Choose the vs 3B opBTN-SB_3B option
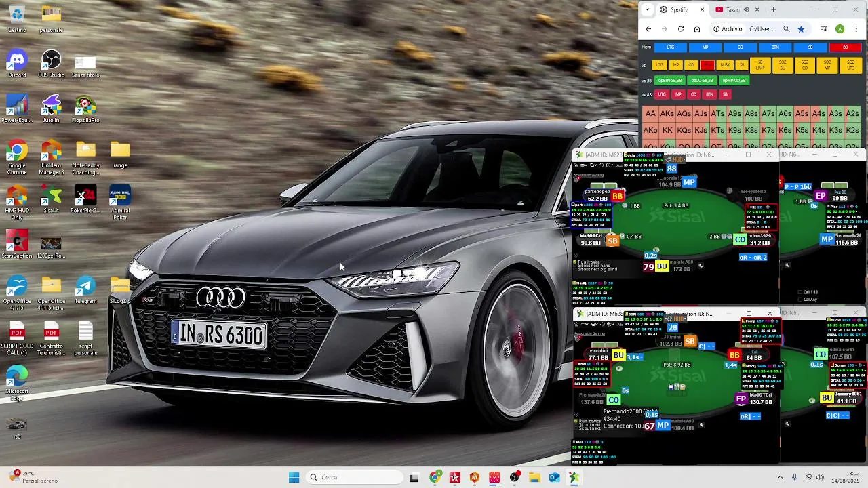 tap(669, 80)
